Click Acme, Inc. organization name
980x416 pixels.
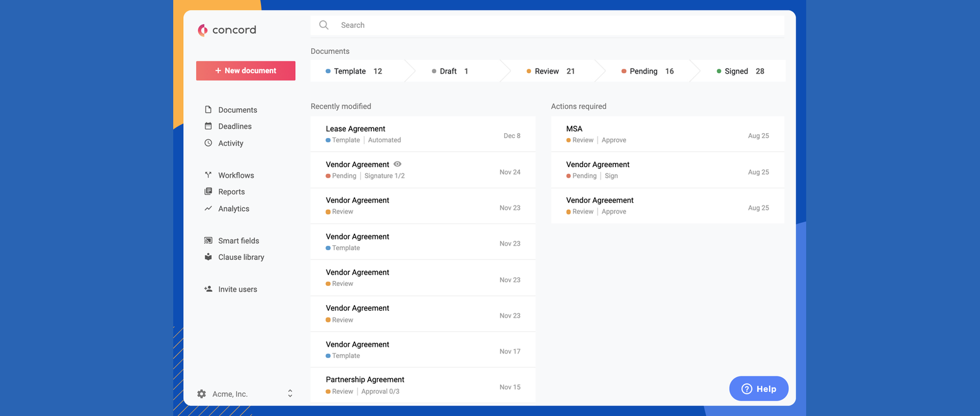click(x=230, y=394)
